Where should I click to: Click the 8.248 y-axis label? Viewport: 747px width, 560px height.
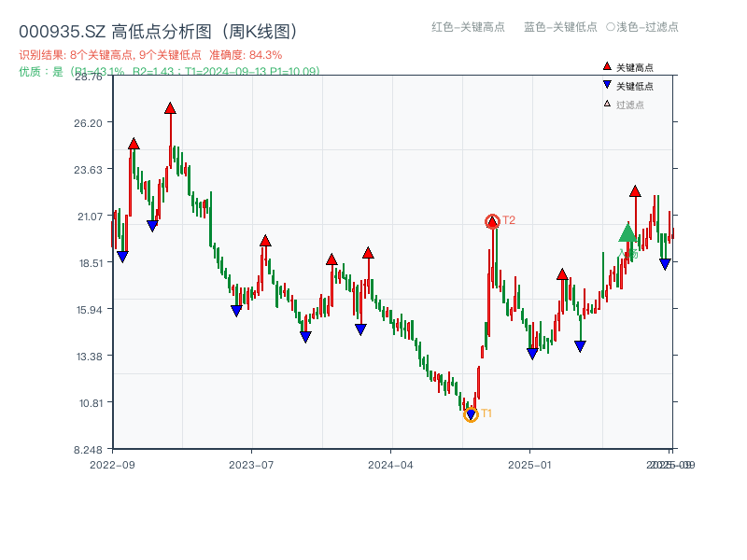tap(88, 450)
